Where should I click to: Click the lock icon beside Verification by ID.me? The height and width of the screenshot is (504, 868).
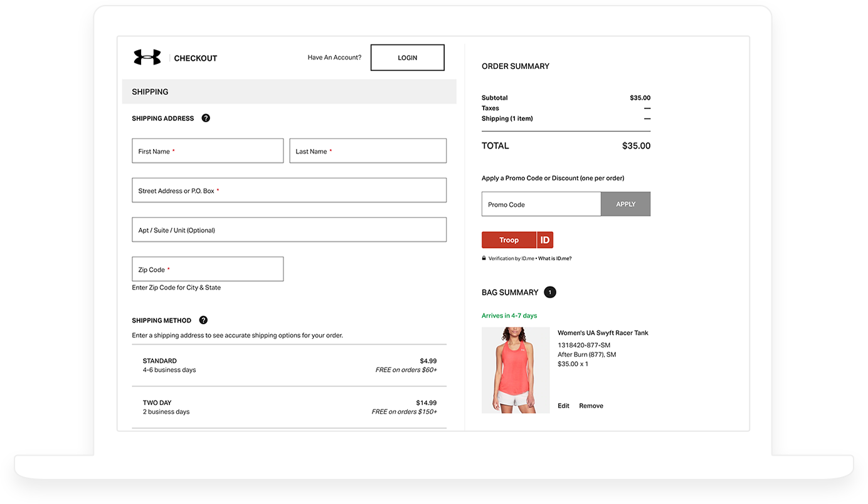484,258
